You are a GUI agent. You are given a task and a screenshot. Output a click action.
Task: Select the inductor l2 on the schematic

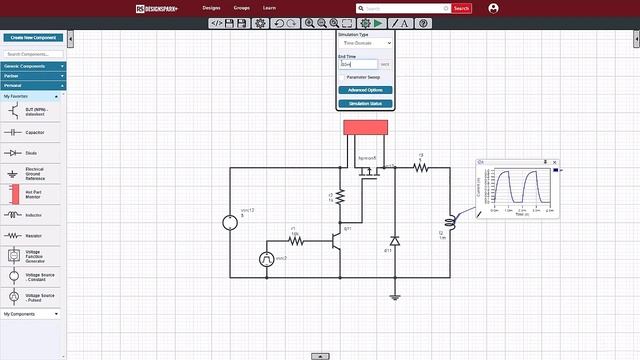[450, 222]
